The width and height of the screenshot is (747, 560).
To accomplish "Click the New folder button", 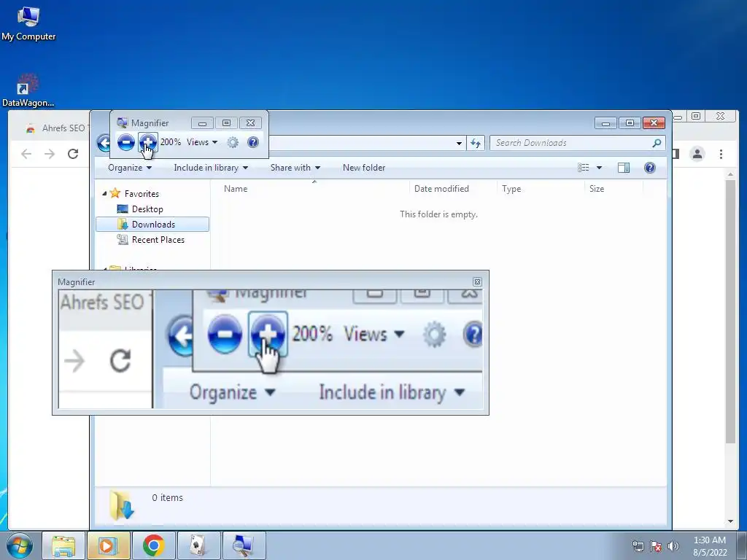I will (364, 168).
